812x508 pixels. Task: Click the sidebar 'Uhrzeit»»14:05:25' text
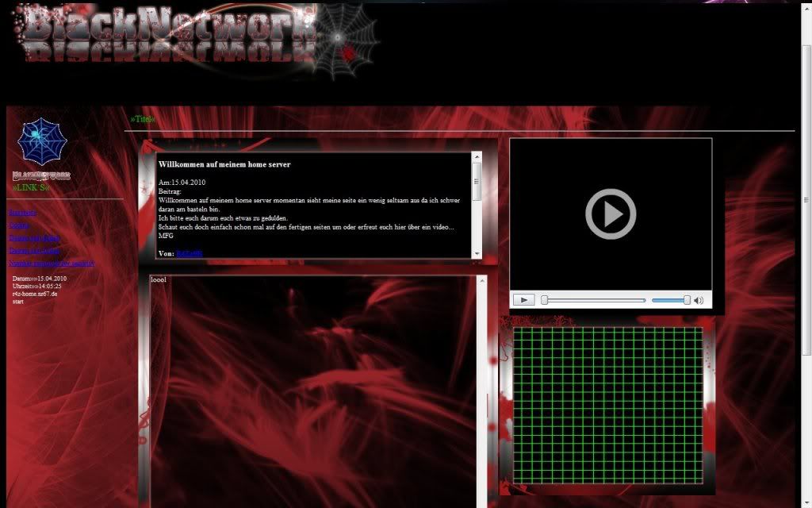36,286
